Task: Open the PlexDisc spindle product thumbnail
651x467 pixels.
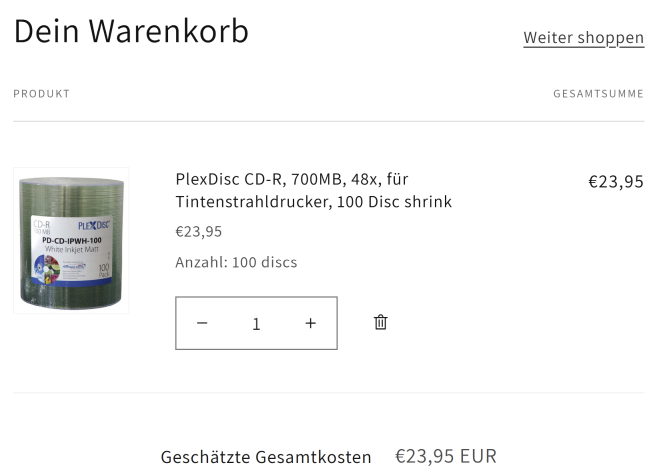Action: click(71, 240)
